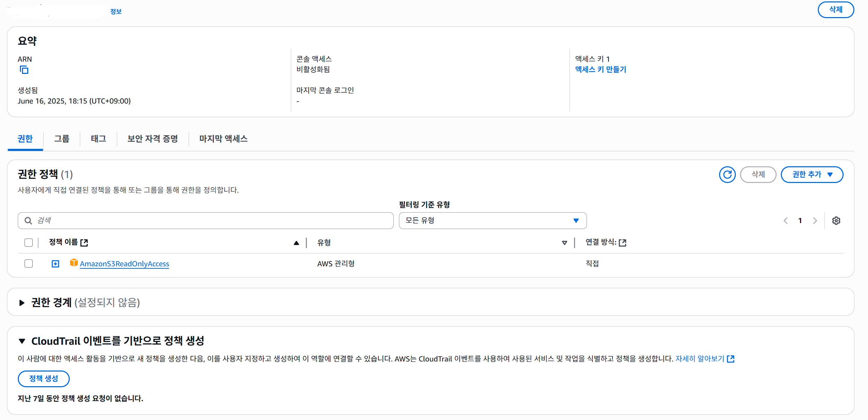Click the orange AWS managed policy icon

(x=74, y=263)
